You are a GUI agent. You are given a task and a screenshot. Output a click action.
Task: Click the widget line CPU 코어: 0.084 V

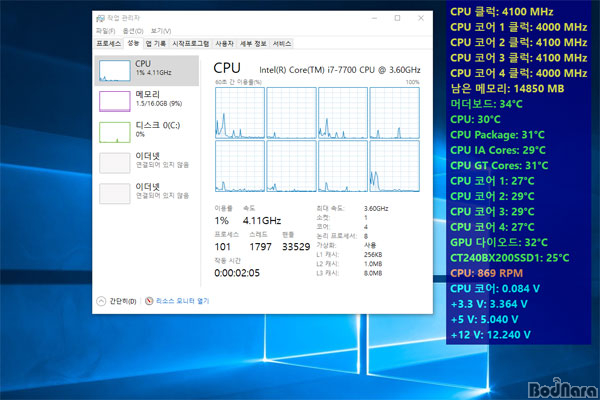coord(495,289)
